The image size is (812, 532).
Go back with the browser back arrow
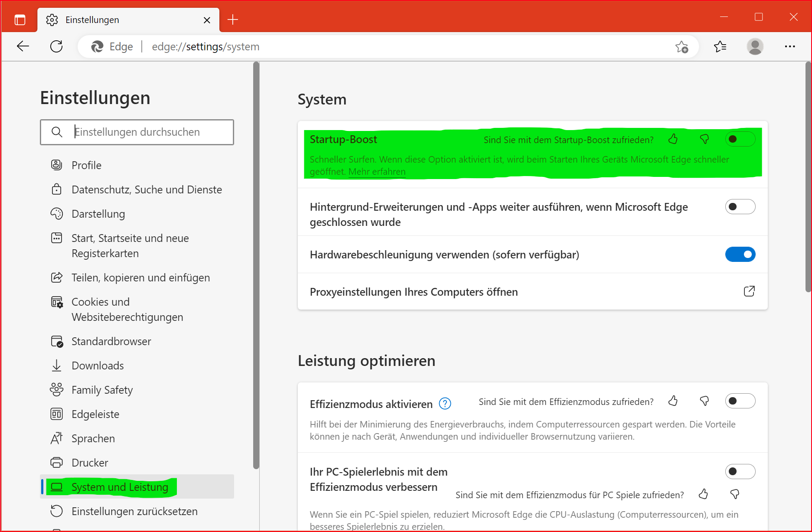[23, 46]
